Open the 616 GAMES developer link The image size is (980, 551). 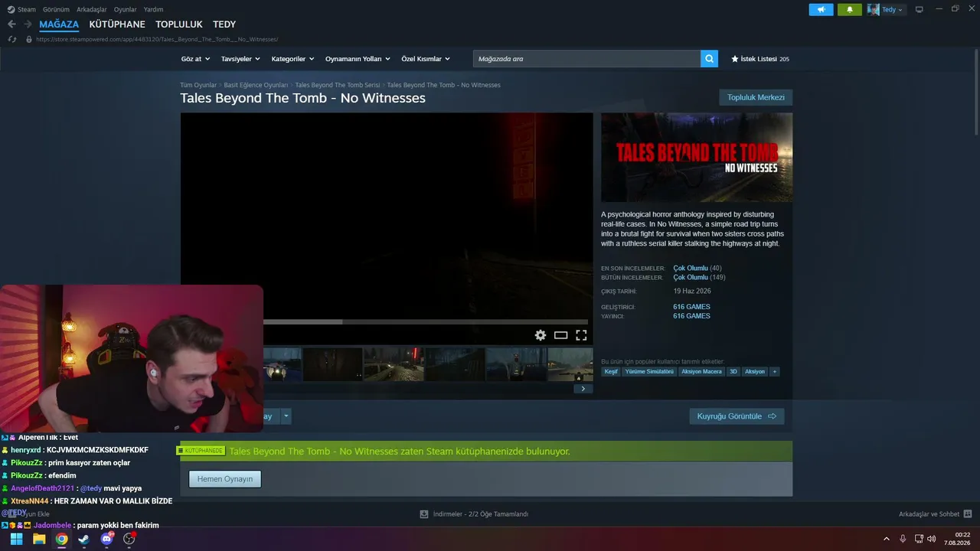pos(691,307)
